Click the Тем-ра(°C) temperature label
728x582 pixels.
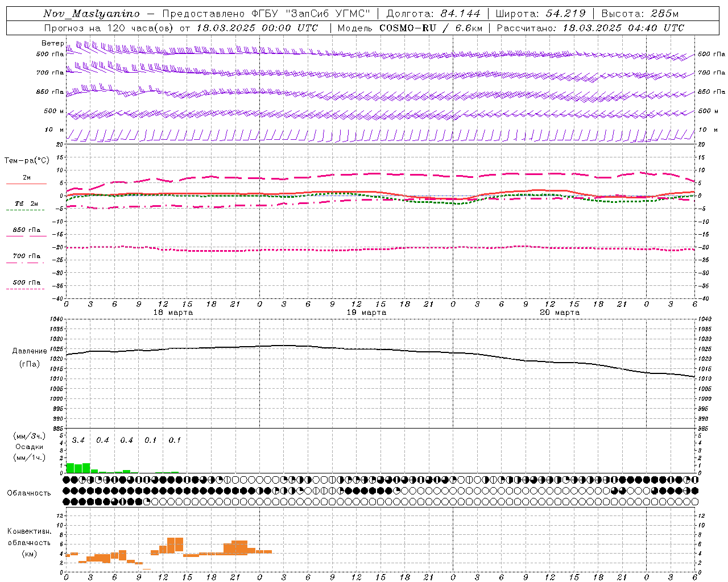coord(27,160)
